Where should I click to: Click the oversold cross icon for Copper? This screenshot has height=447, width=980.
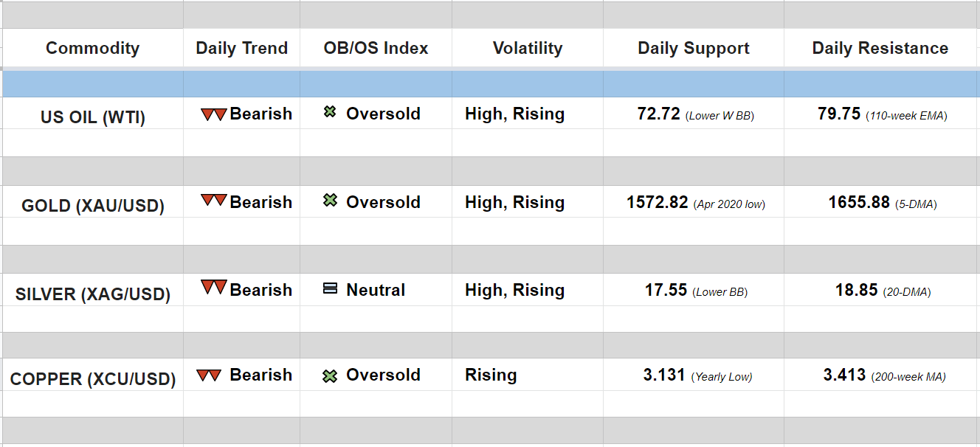click(330, 376)
